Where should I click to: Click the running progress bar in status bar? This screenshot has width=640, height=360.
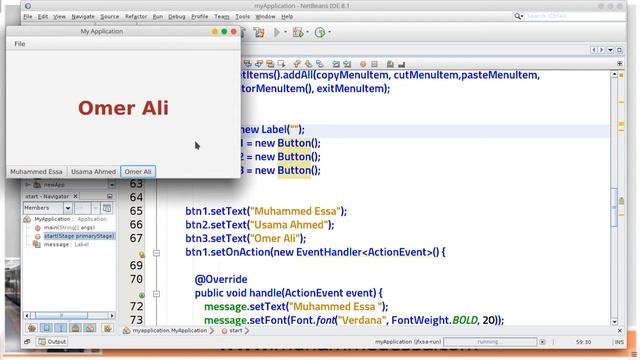pos(490,342)
